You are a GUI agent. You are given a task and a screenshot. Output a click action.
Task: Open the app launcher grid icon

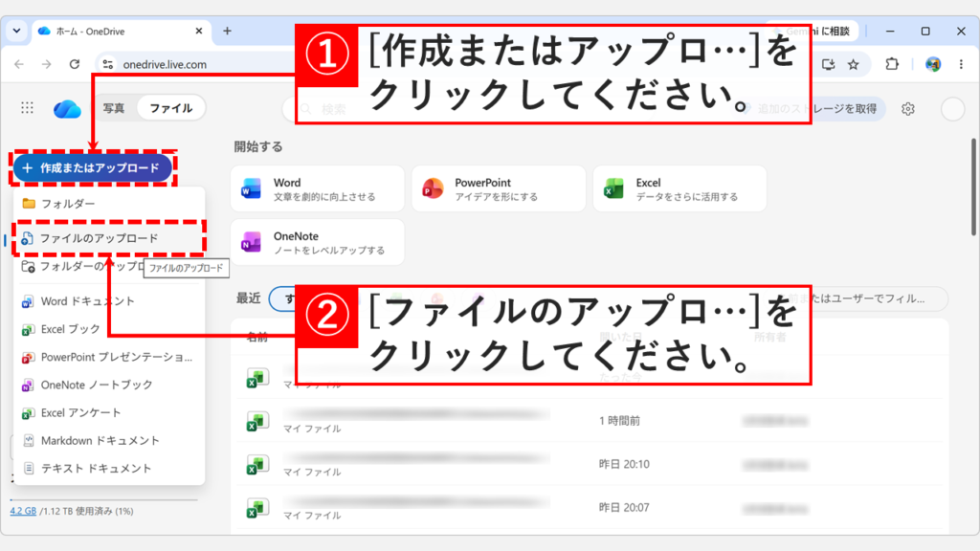pos(27,108)
